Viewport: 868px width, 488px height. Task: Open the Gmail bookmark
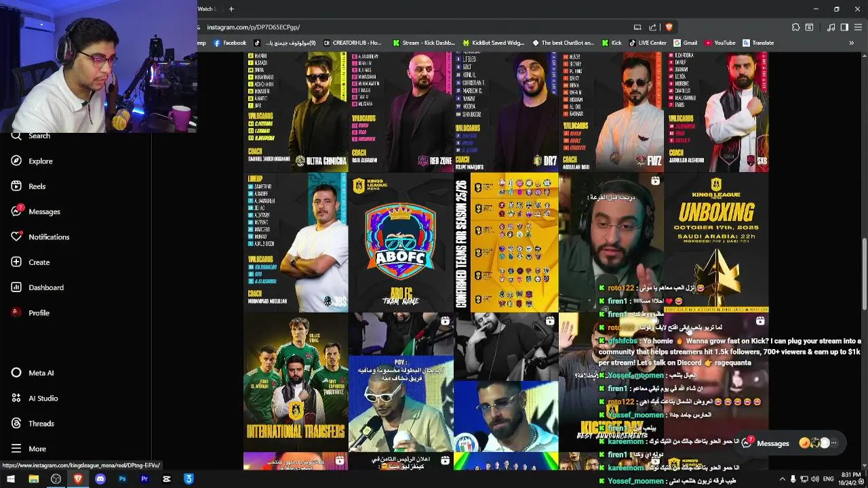(x=686, y=43)
